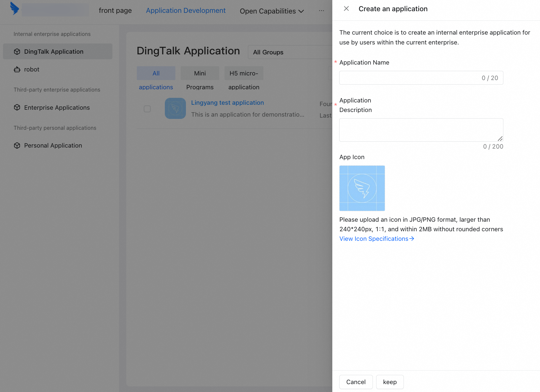Click the Cancel button

click(356, 382)
